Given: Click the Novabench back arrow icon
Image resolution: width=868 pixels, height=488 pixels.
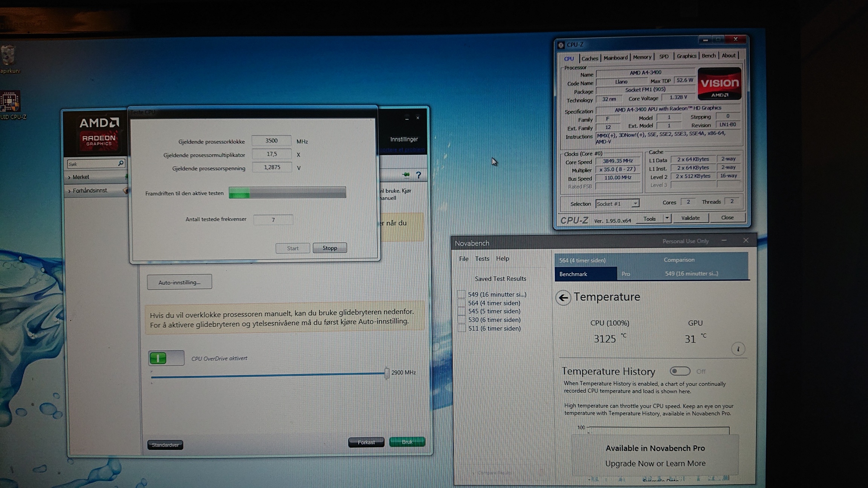Looking at the screenshot, I should point(563,298).
